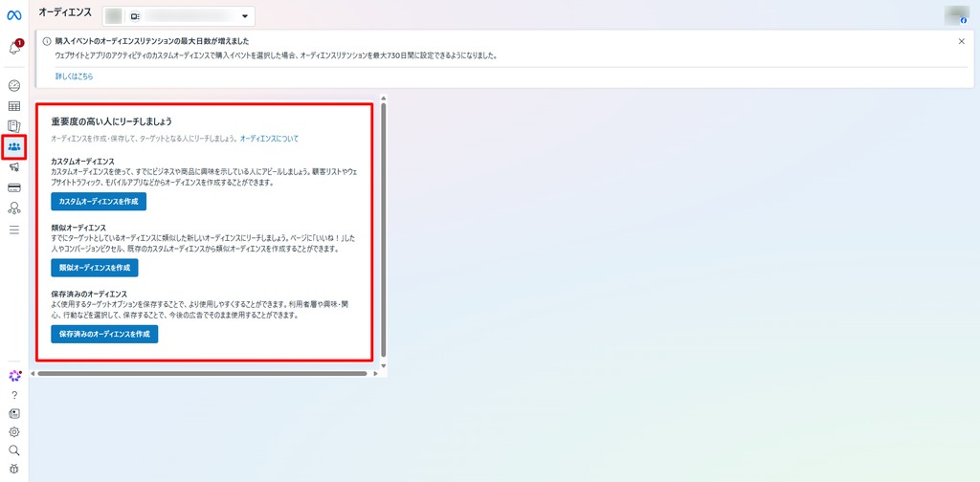980x482 pixels.
Task: Click the scroll right arrow below panel
Action: (x=375, y=373)
